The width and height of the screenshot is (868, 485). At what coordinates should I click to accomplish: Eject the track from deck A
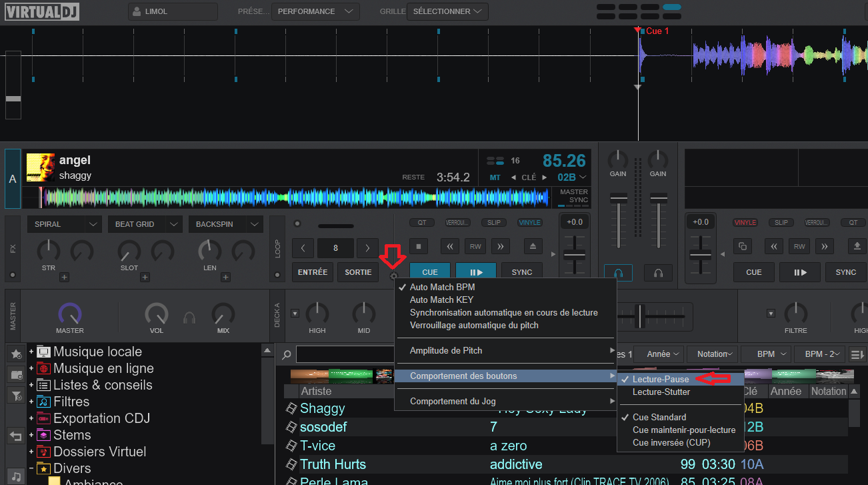[x=533, y=247]
